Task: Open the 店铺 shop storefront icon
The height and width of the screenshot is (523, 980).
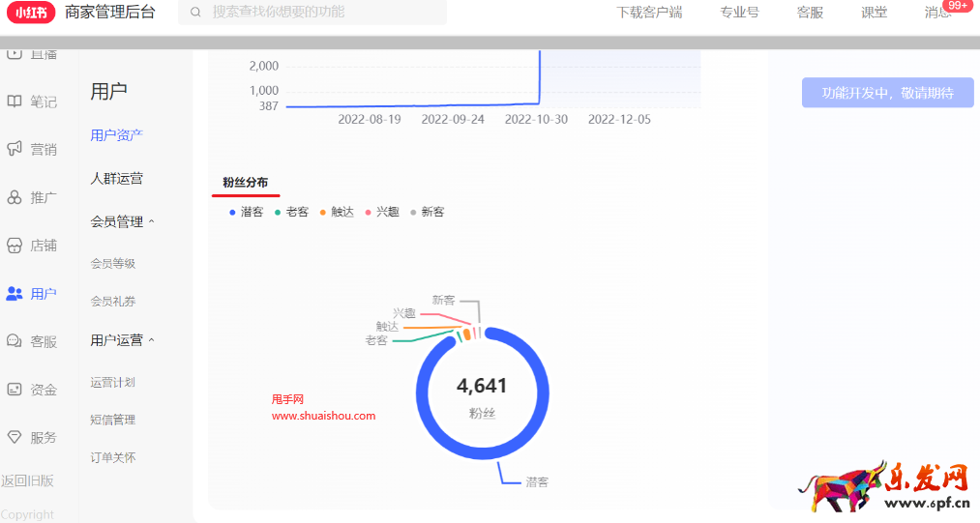Action: [x=15, y=246]
